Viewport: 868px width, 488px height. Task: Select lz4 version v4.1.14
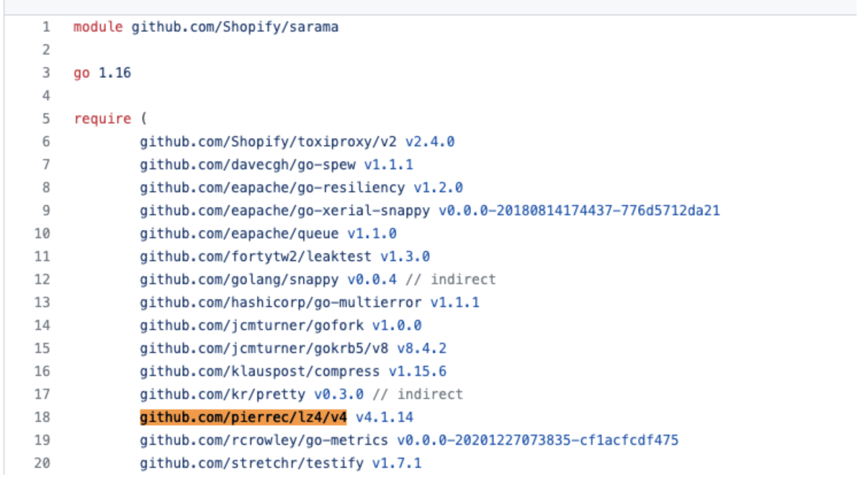coord(384,417)
